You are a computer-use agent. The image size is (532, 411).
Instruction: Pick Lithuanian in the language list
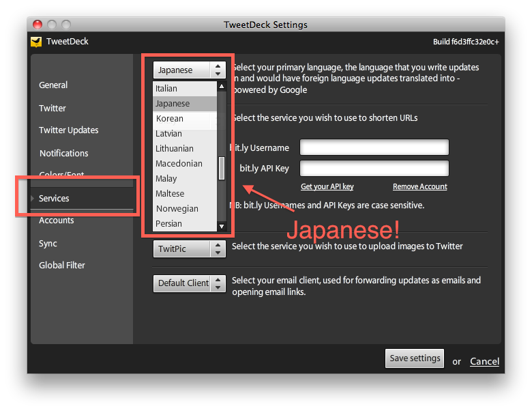pyautogui.click(x=185, y=148)
